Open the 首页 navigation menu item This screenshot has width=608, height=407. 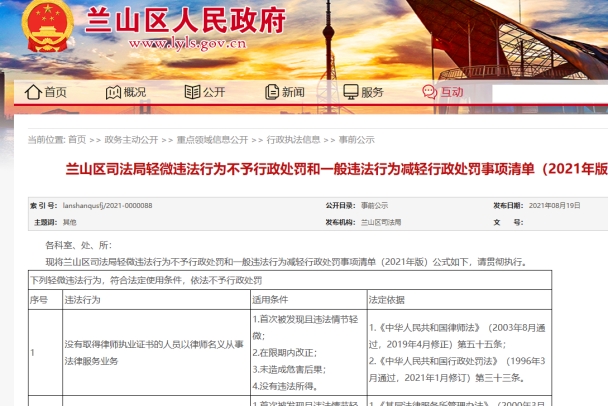tap(55, 92)
